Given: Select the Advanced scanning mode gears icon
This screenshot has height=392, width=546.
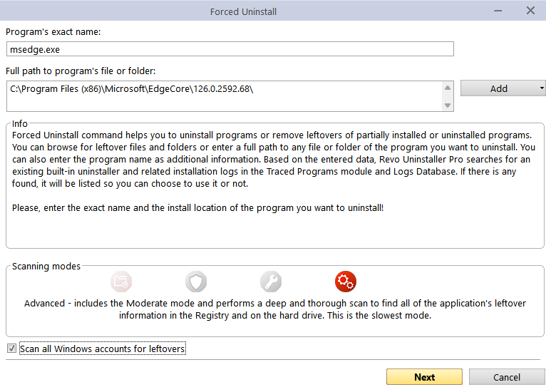Looking at the screenshot, I should tap(346, 282).
